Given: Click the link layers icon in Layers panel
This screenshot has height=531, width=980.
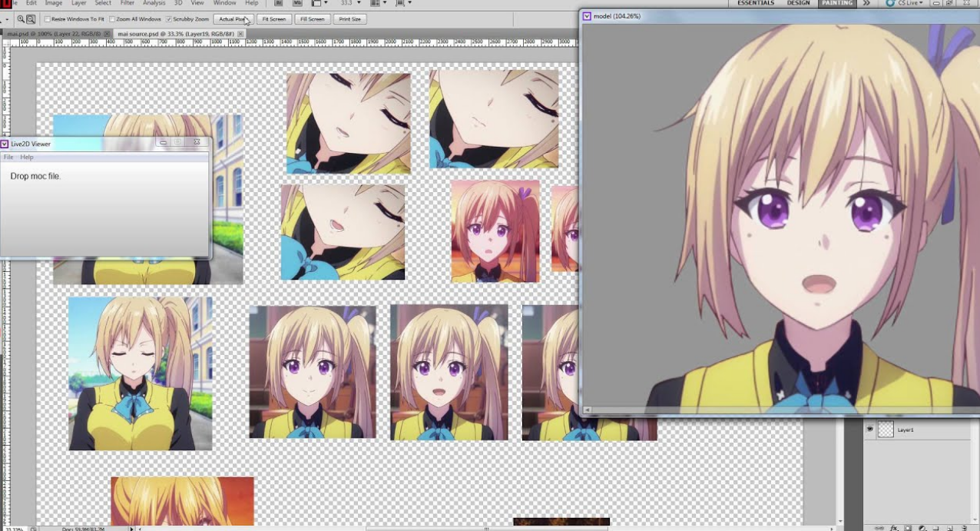Looking at the screenshot, I should (x=879, y=528).
